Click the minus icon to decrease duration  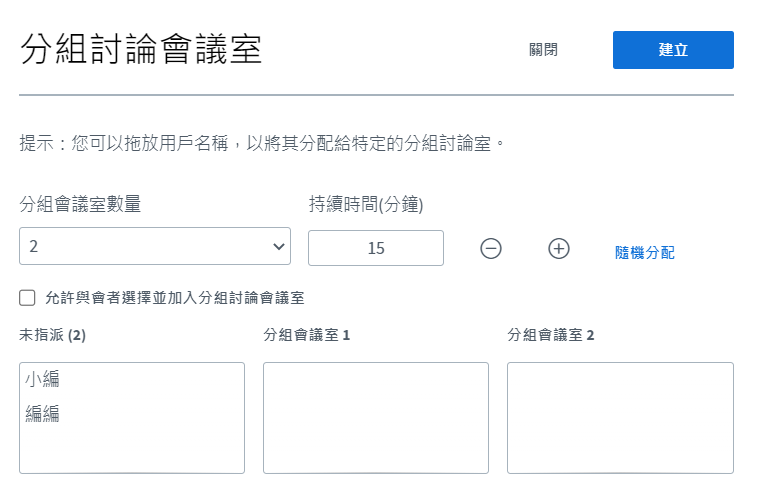click(x=491, y=249)
